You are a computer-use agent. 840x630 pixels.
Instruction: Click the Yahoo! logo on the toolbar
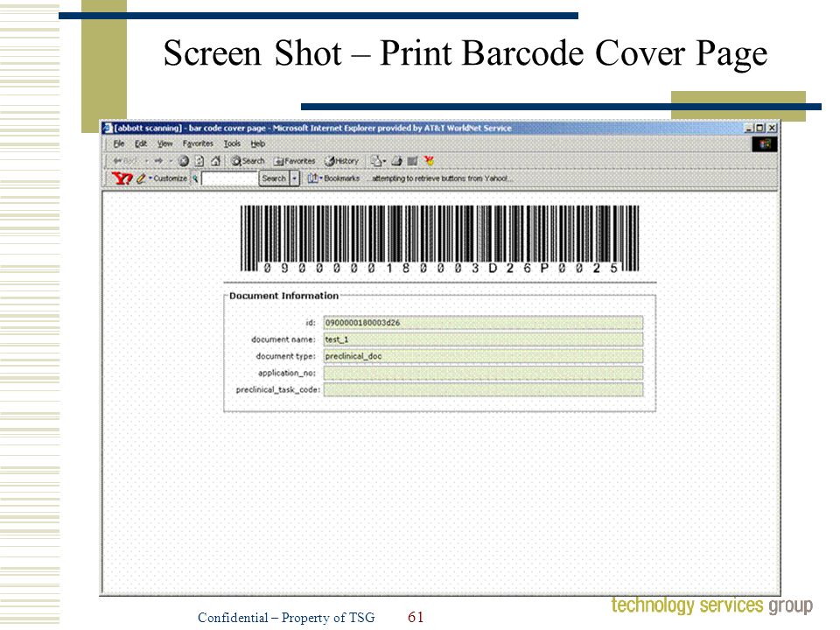122,178
